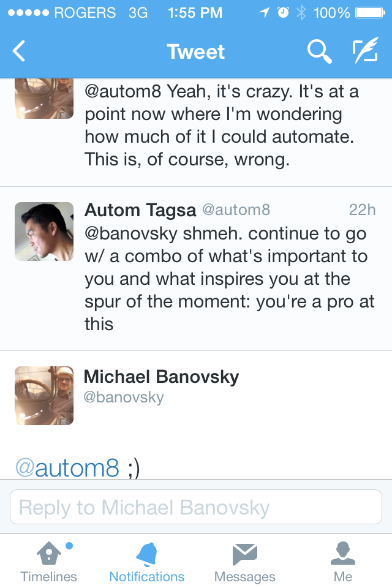Tap the Tweet title in navigation bar
Screen dimensions: 392x588
coord(196,52)
